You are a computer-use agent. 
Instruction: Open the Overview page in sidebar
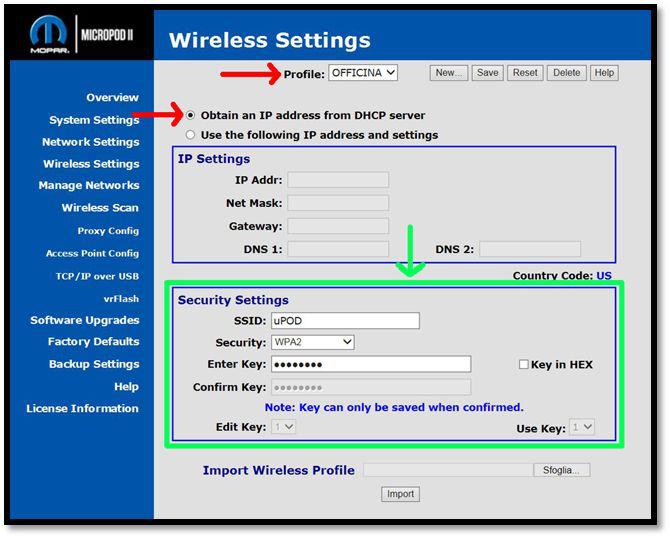(112, 98)
